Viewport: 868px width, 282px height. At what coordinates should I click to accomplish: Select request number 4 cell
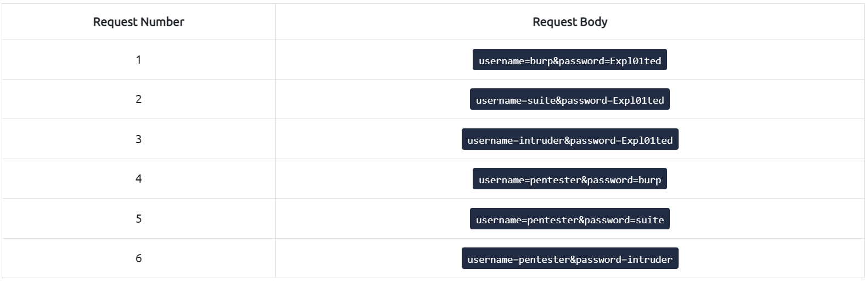coord(138,179)
